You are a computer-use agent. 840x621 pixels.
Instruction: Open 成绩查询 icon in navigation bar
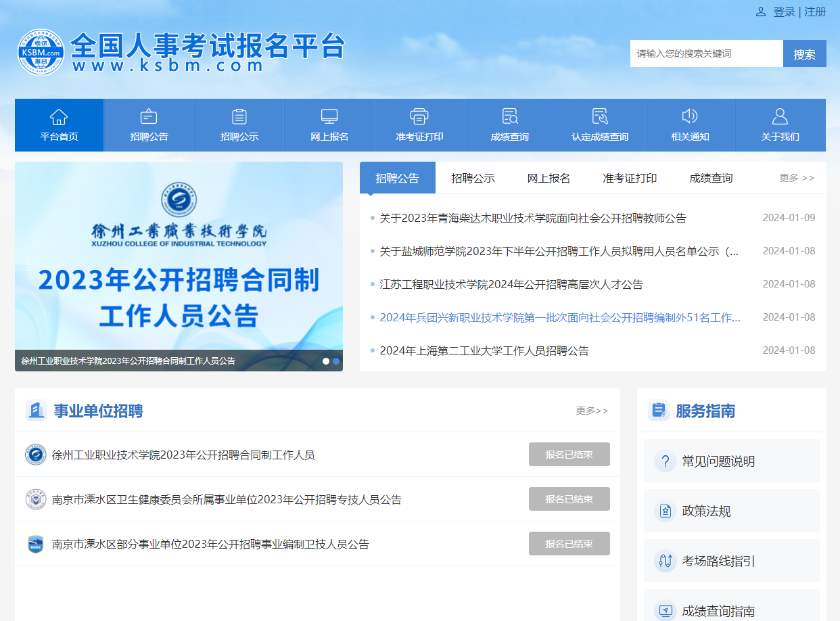coord(510,116)
